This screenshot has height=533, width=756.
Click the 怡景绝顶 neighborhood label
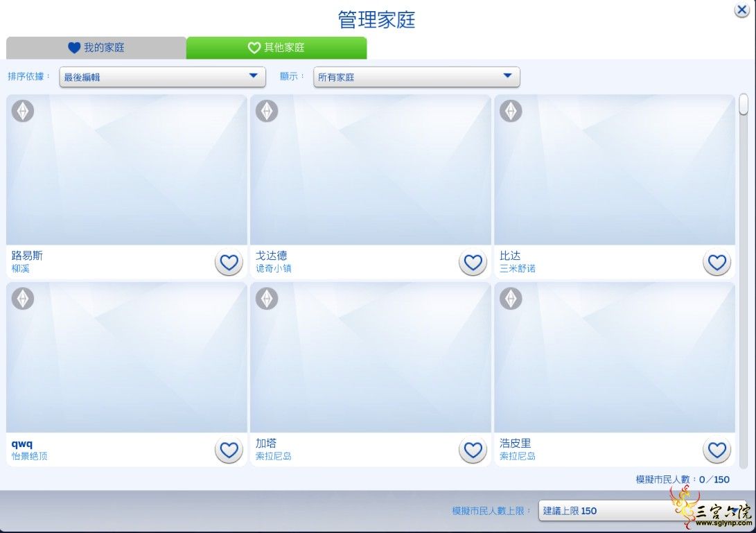[x=29, y=456]
